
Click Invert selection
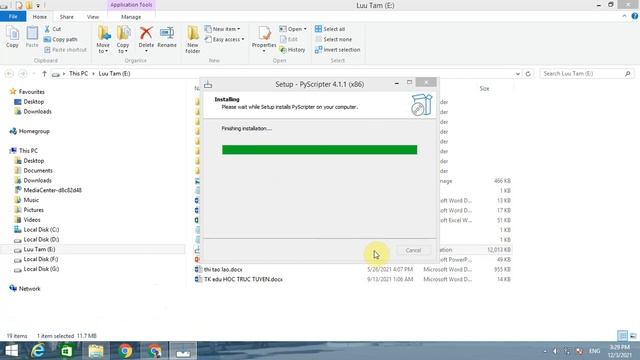coord(338,49)
